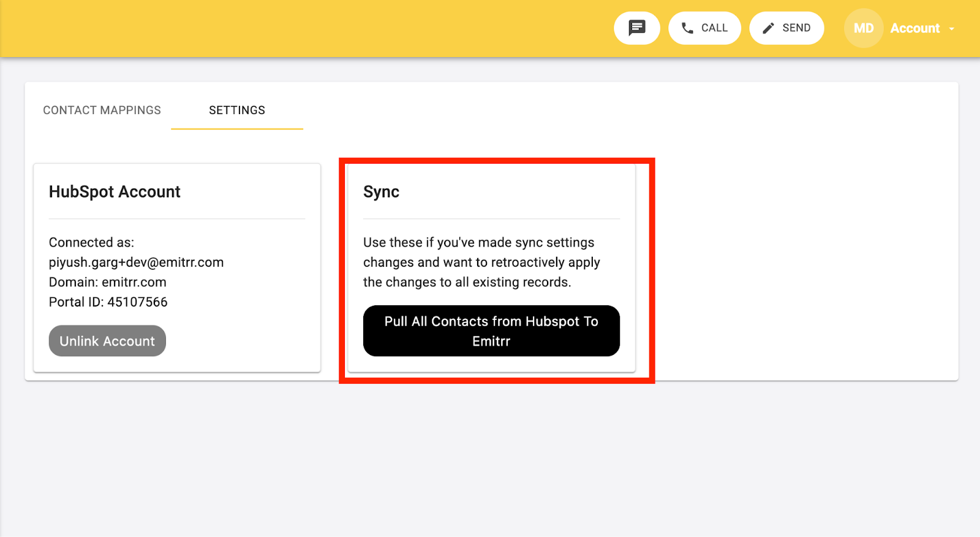Click the Portal ID: 45107566 text
The width and height of the screenshot is (980, 537).
click(x=108, y=302)
